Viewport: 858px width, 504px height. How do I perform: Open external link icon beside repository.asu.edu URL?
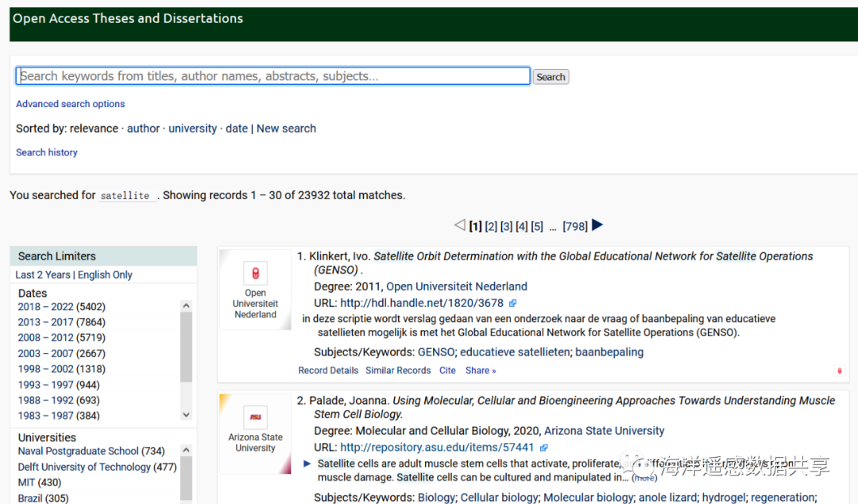(x=544, y=448)
